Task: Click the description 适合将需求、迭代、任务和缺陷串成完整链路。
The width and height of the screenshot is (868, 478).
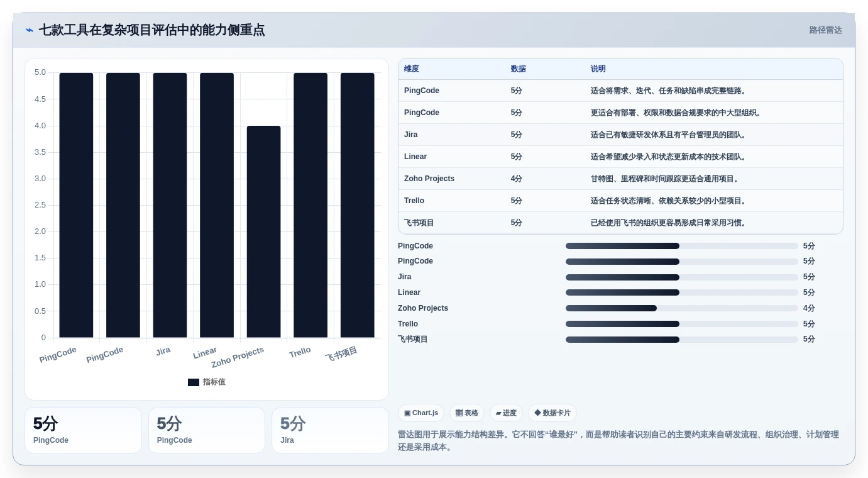Action: click(x=669, y=91)
